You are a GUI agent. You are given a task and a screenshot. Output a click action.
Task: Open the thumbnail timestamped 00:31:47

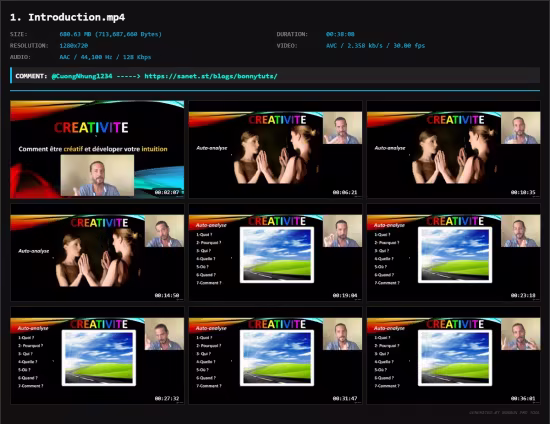point(275,356)
